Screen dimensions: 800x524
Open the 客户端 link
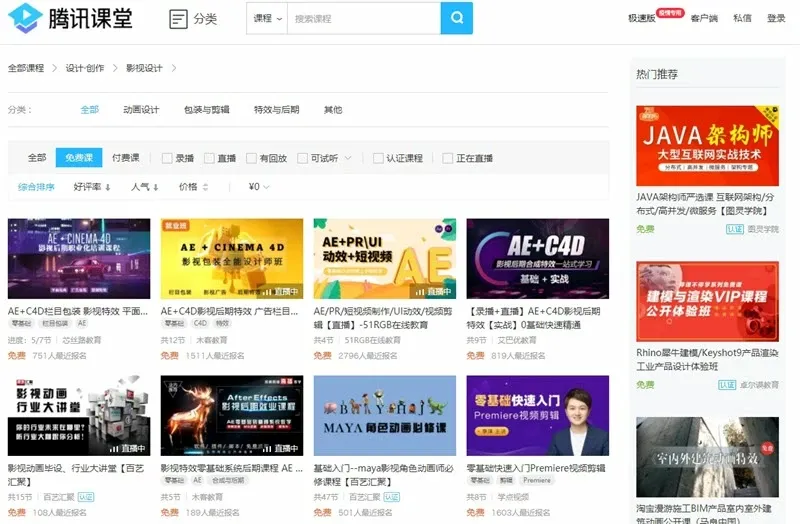(x=704, y=18)
